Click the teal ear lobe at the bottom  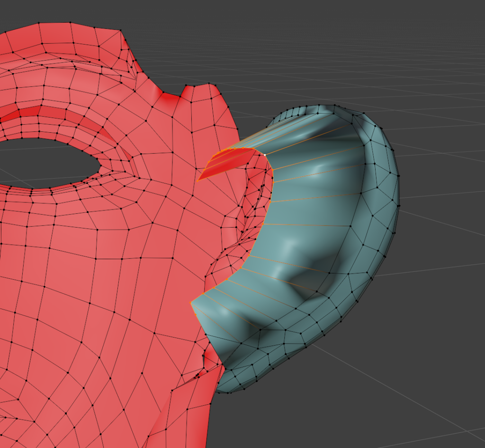pyautogui.click(x=246, y=375)
